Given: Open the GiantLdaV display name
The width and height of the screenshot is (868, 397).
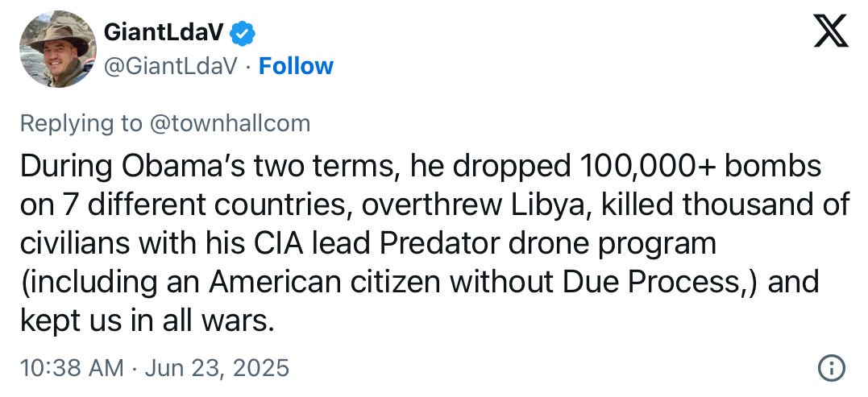Looking at the screenshot, I should [164, 33].
